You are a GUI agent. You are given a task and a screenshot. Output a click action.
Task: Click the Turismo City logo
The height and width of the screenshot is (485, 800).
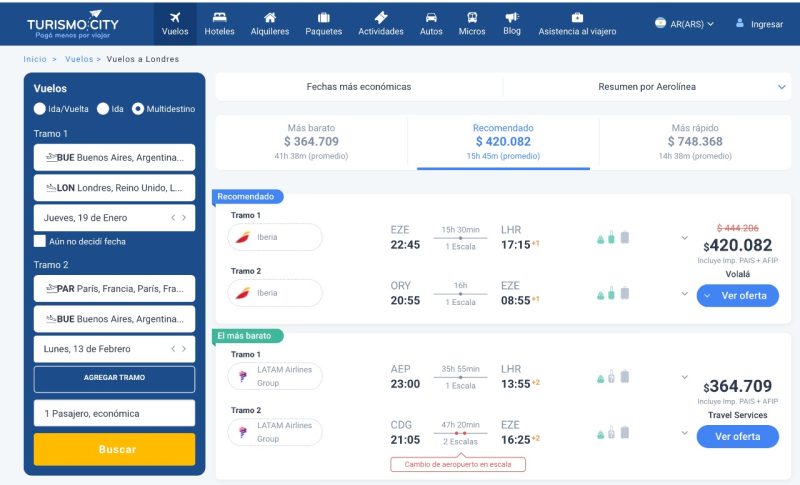[72, 22]
